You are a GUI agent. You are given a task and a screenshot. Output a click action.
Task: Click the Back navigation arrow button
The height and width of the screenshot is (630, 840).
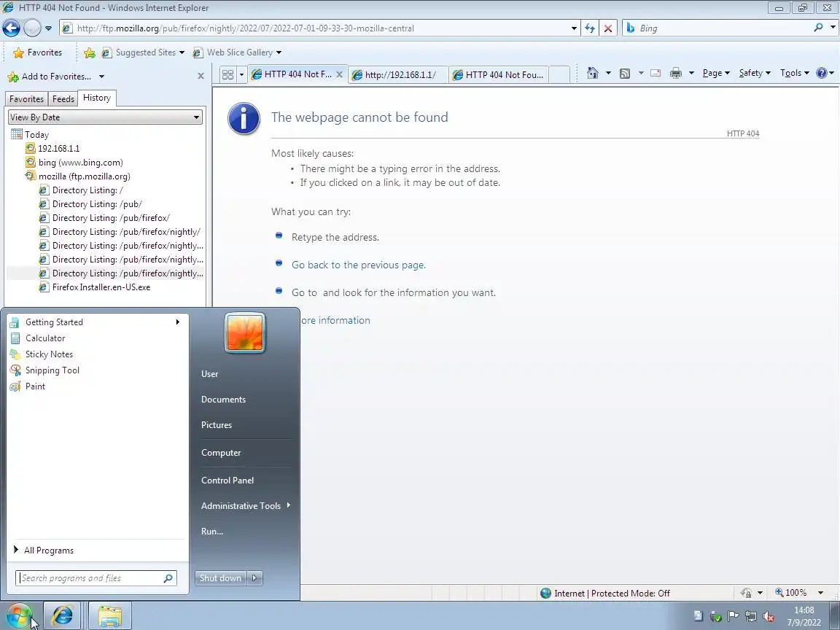(x=11, y=28)
